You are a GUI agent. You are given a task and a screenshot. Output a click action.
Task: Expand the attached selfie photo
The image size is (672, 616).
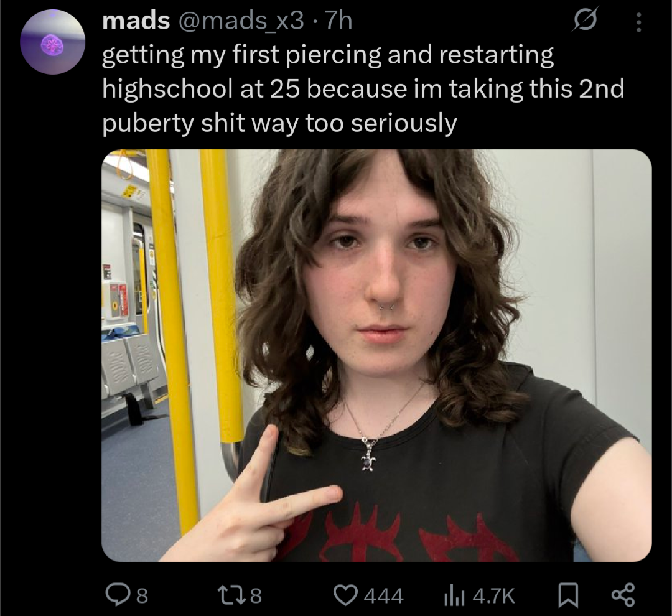click(376, 355)
